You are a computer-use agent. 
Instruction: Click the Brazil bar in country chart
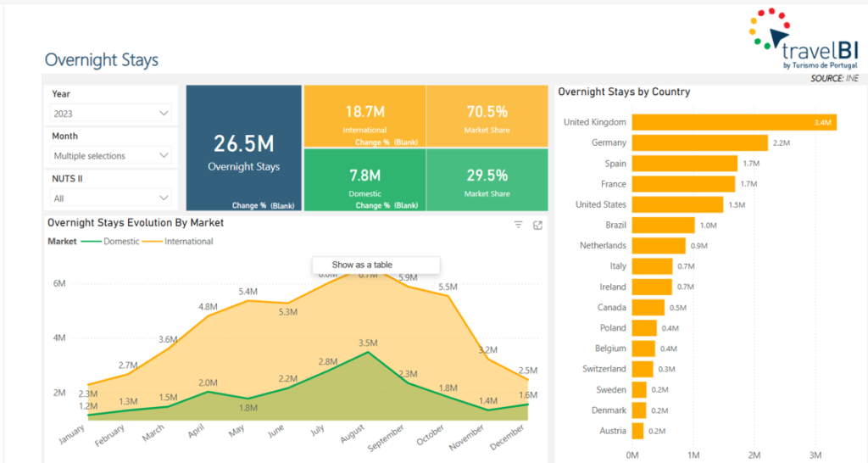(663, 225)
